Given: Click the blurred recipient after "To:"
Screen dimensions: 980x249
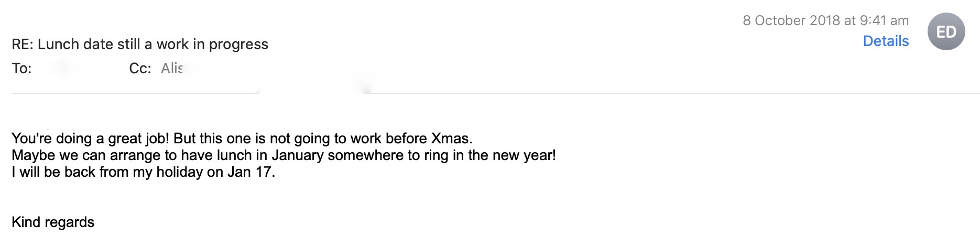Looking at the screenshot, I should (x=63, y=69).
